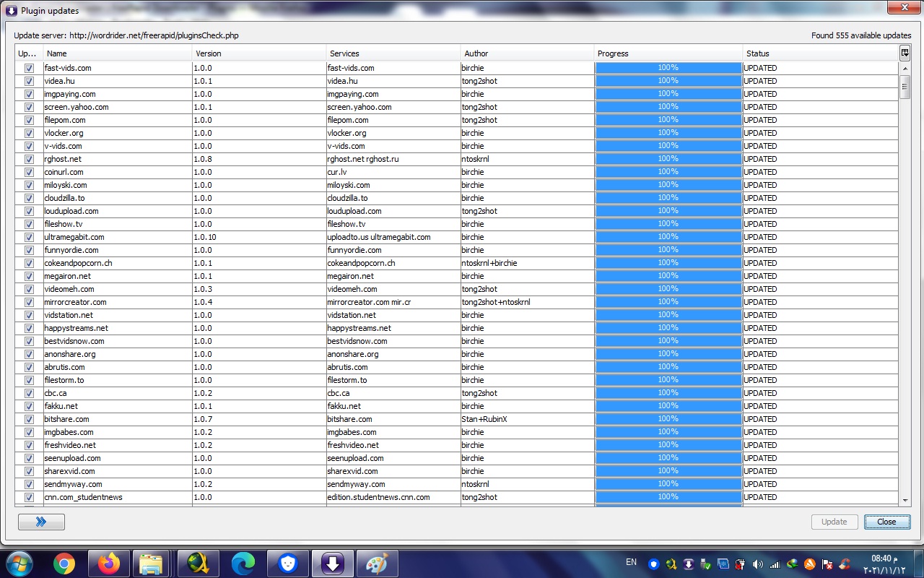Uncheck the fast-vids.com update checkbox

point(29,68)
